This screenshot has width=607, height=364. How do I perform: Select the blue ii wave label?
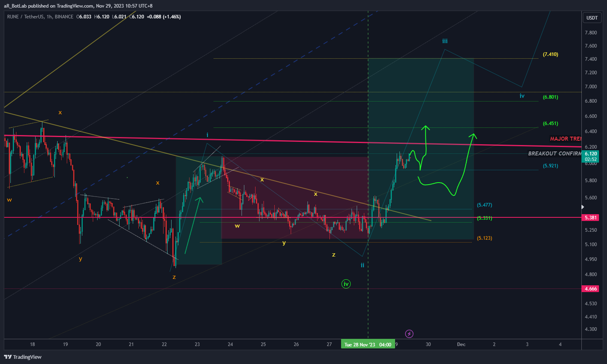click(x=362, y=265)
